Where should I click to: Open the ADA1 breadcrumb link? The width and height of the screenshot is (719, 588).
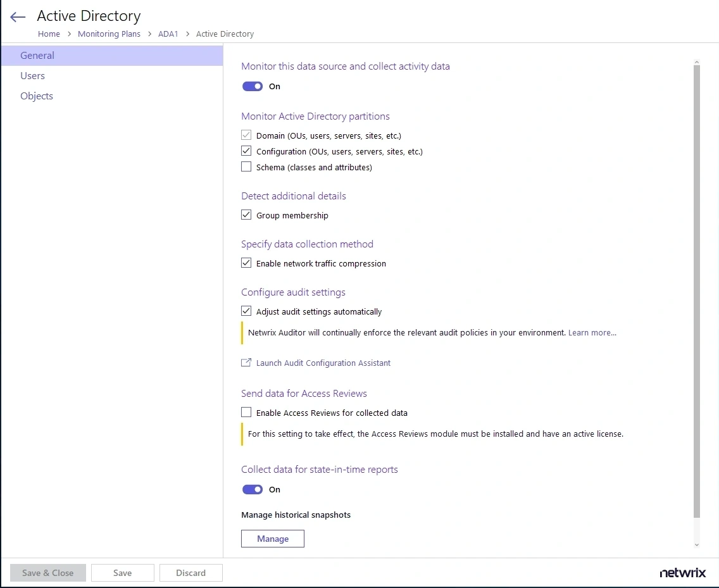tap(168, 34)
